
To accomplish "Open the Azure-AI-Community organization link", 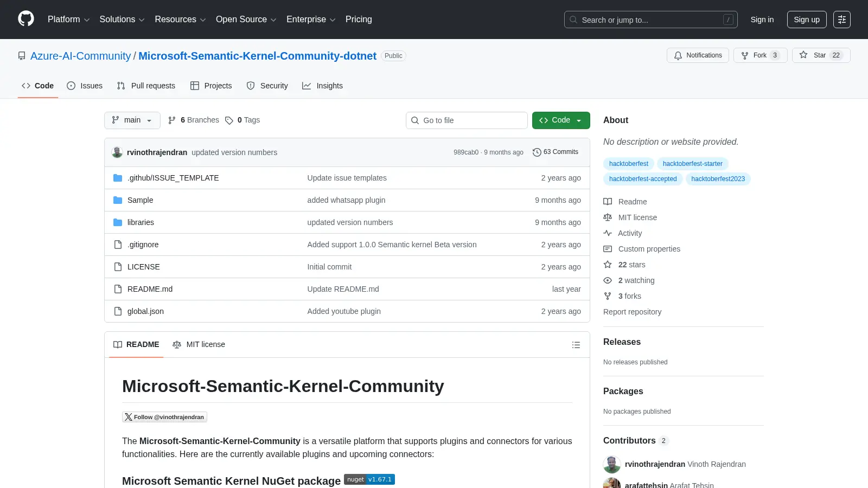I will [x=80, y=56].
